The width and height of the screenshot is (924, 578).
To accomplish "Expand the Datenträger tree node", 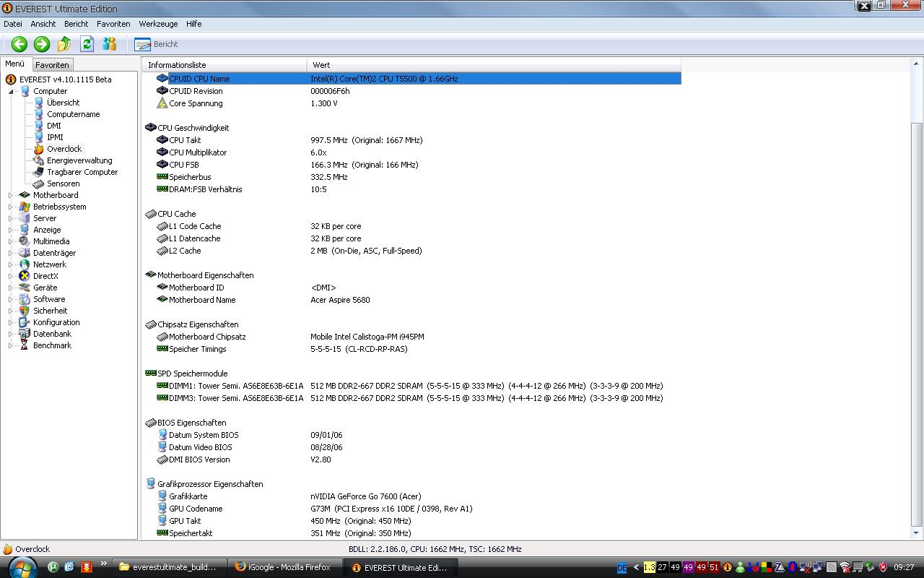I will tap(11, 253).
